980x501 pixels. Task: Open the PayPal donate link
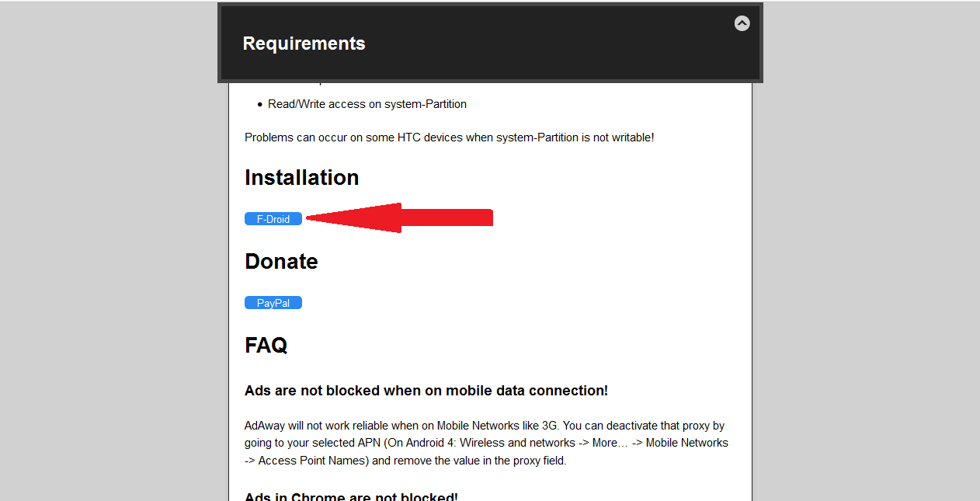(x=273, y=303)
